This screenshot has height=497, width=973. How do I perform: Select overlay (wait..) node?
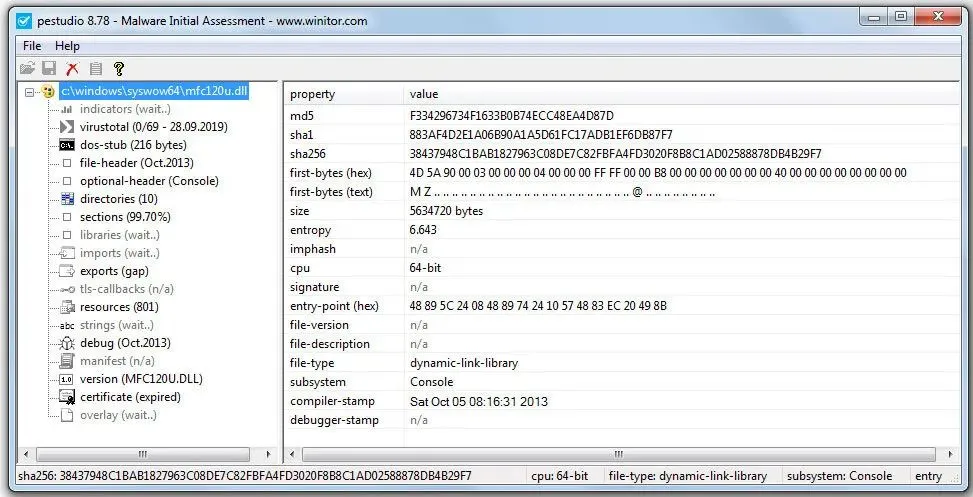tap(118, 415)
